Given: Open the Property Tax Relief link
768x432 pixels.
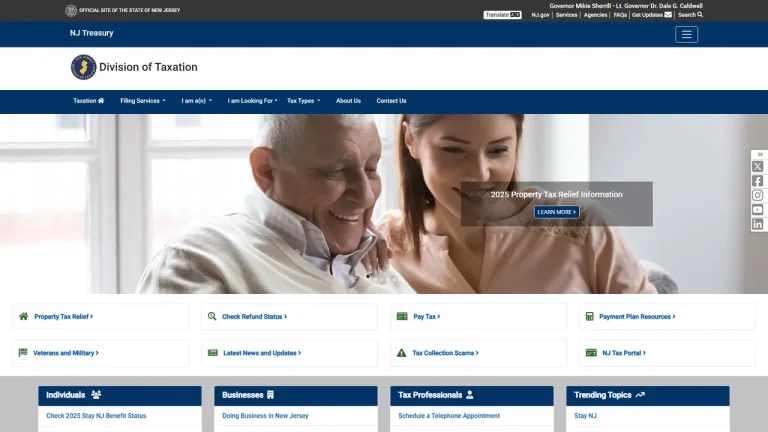Looking at the screenshot, I should coord(64,317).
